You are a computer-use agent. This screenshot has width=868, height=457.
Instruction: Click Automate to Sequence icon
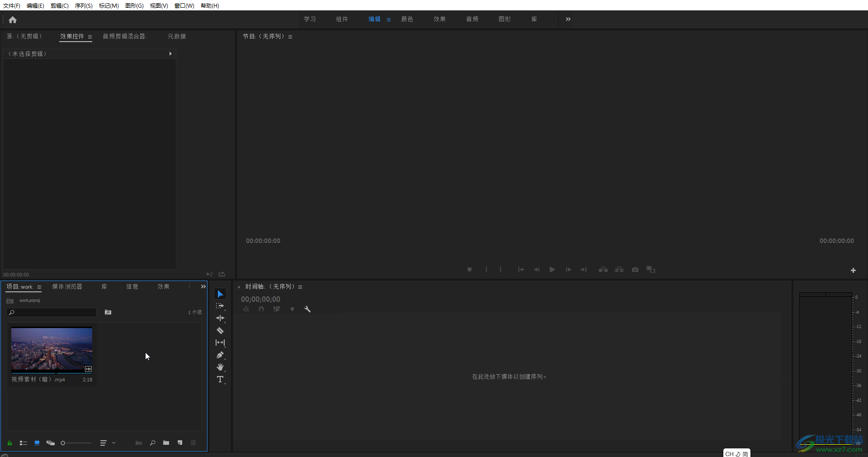click(139, 443)
